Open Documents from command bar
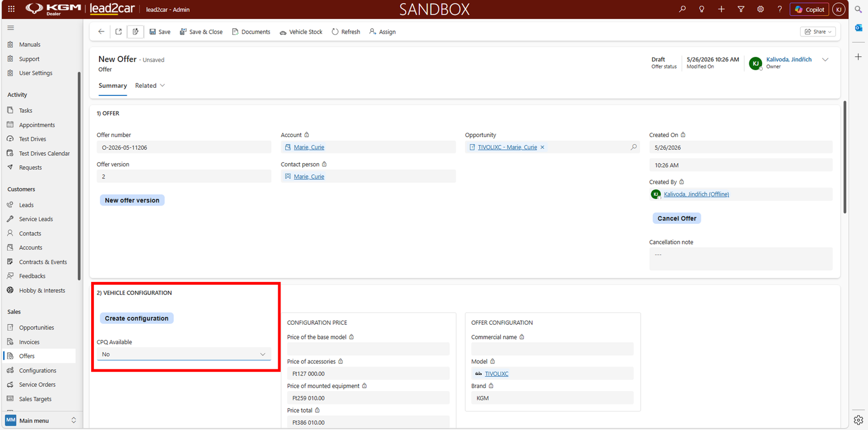The image size is (868, 430). tap(251, 32)
